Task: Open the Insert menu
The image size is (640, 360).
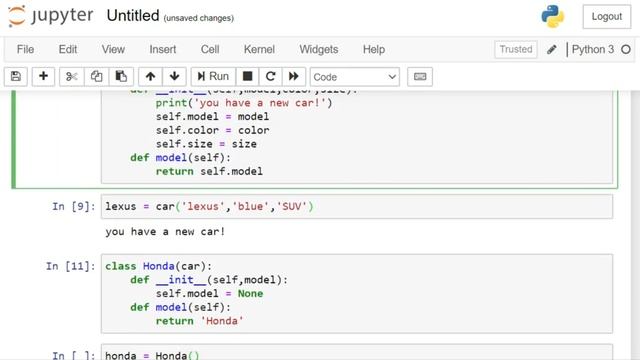Action: 162,49
